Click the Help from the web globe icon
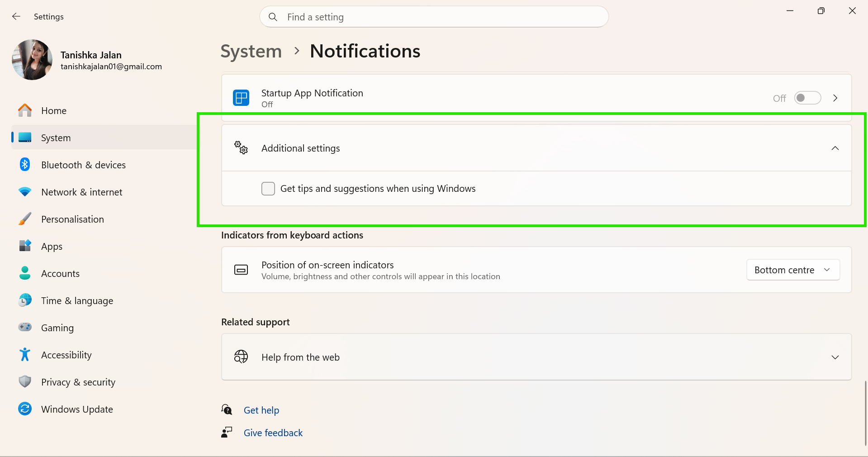This screenshot has height=457, width=868. tap(241, 357)
